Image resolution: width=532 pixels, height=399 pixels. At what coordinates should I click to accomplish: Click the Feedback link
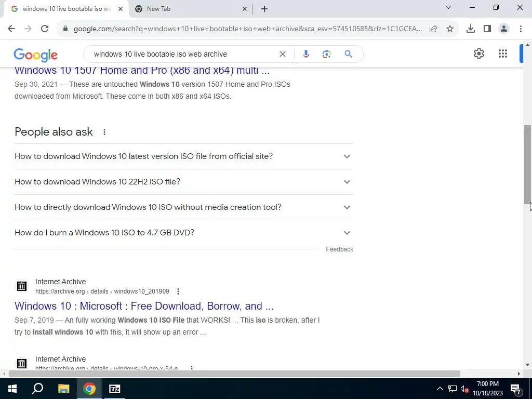[339, 249]
